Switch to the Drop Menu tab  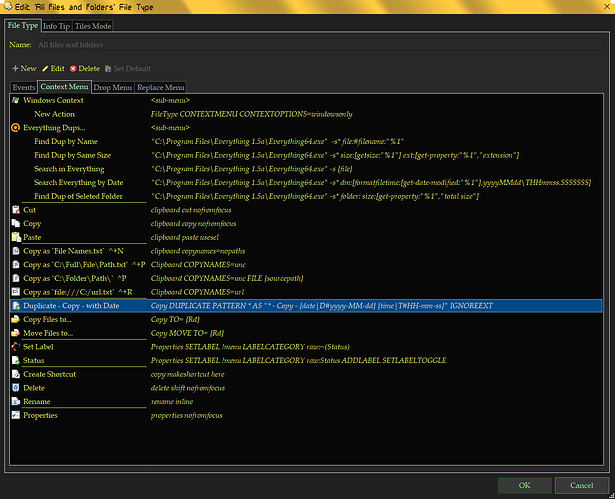coord(112,88)
